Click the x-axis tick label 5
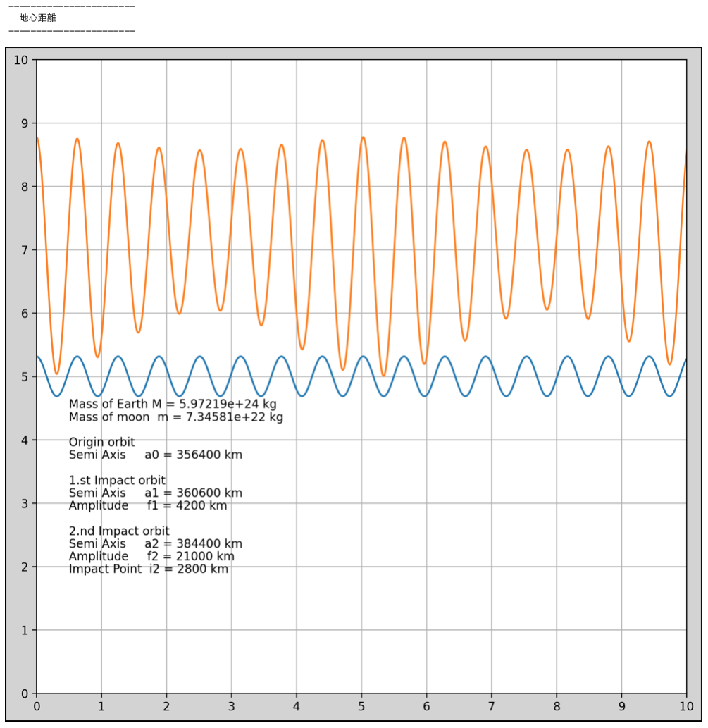 click(361, 705)
